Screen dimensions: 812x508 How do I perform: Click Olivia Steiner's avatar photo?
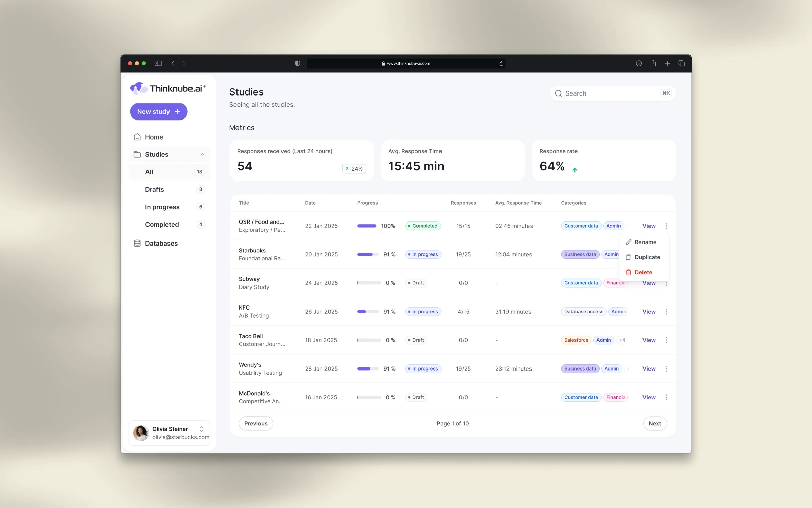(141, 433)
